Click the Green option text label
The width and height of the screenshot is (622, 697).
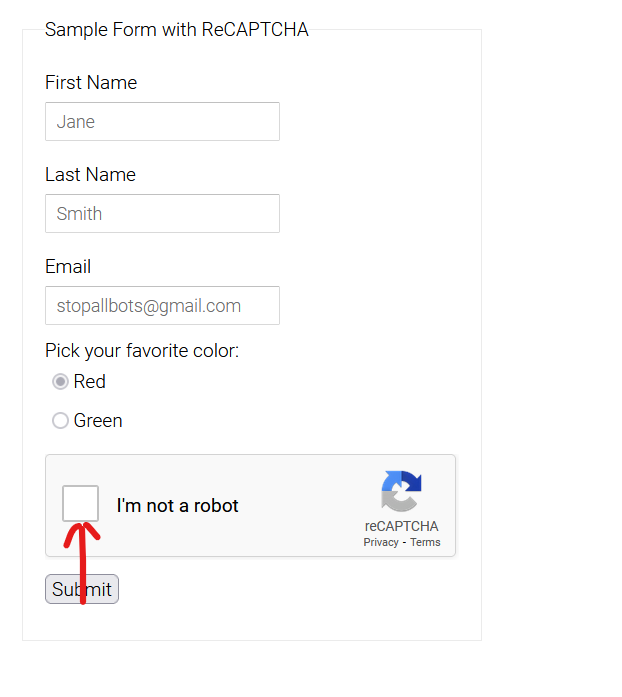pos(98,421)
